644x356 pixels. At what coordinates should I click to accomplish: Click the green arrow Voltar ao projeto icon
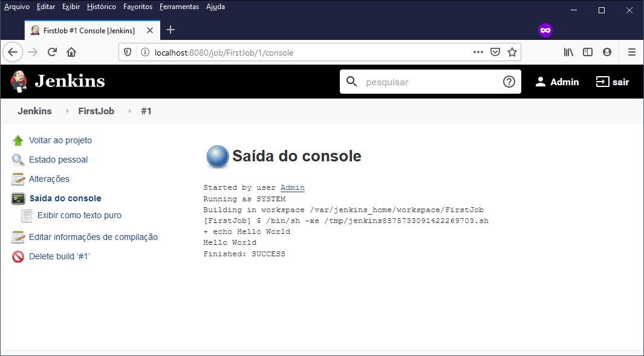click(x=18, y=140)
